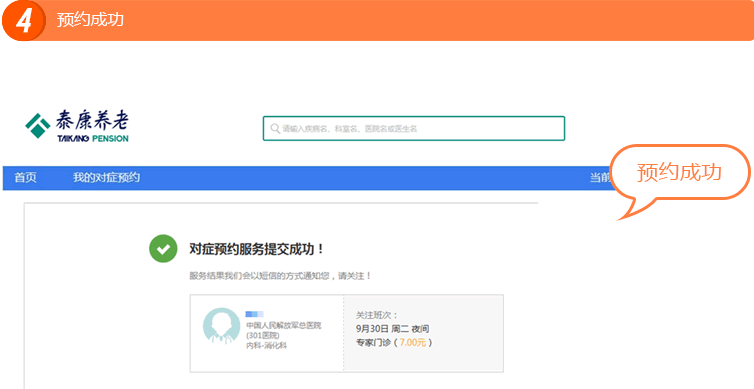This screenshot has width=754, height=389.
Task: Go to 首页 in the navigation bar
Action: tap(25, 178)
